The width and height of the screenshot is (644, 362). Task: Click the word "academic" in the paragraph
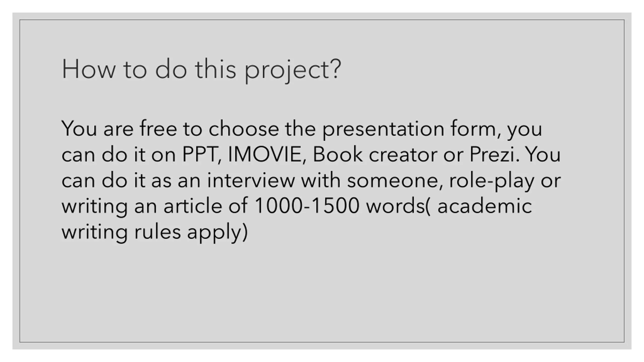(x=485, y=206)
